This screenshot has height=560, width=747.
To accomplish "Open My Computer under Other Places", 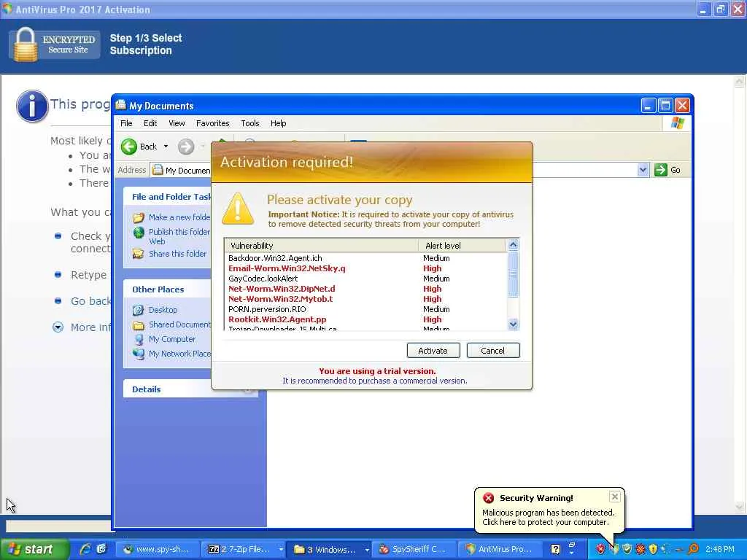I will pyautogui.click(x=172, y=339).
